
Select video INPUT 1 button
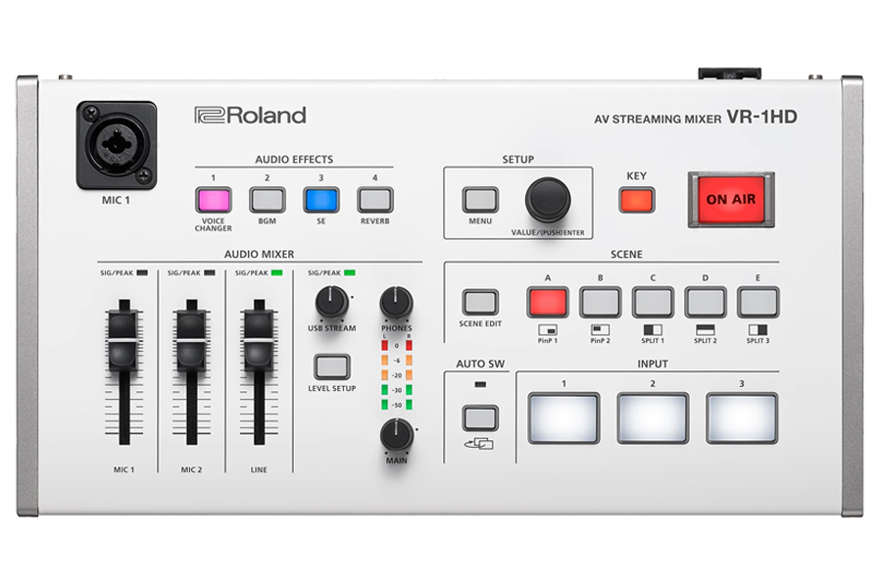[x=563, y=418]
